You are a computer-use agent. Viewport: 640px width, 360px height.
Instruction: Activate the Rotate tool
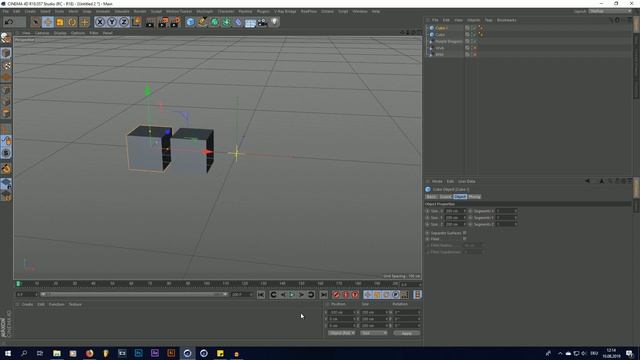(72, 22)
